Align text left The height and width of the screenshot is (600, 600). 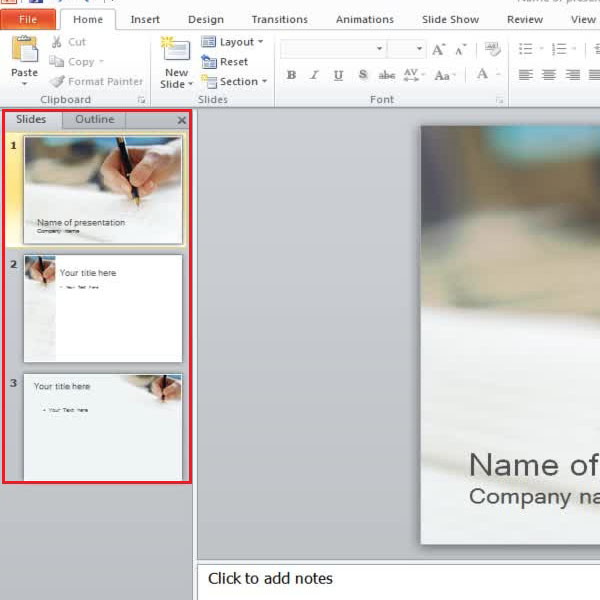(x=525, y=75)
